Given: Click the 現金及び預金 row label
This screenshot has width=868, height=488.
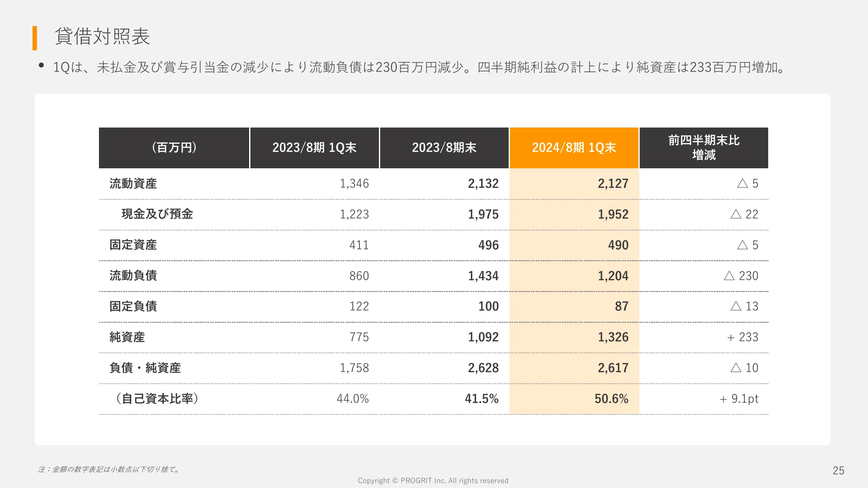Looking at the screenshot, I should click(157, 214).
